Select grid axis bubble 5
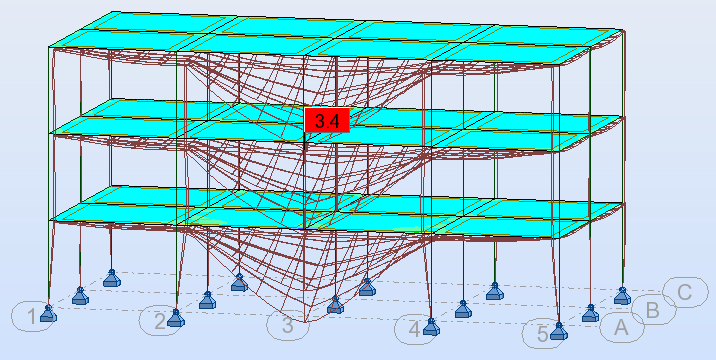 coord(542,334)
